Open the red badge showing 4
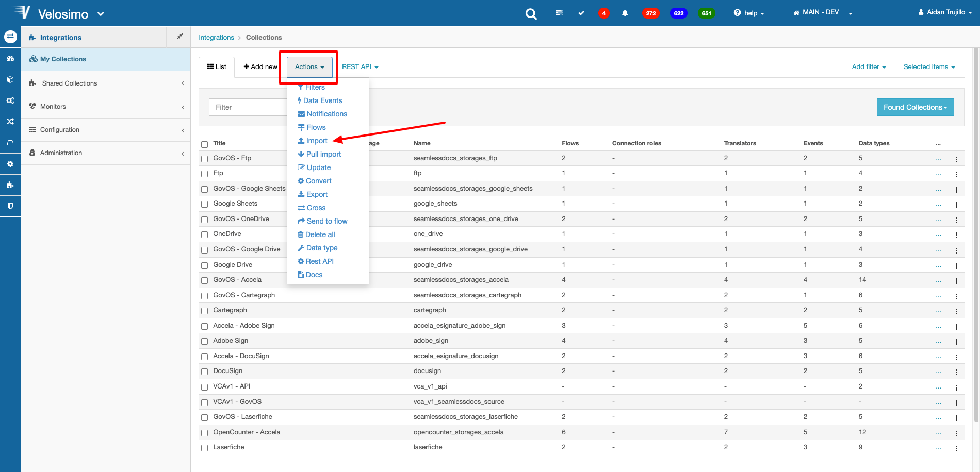The height and width of the screenshot is (472, 980). [603, 13]
